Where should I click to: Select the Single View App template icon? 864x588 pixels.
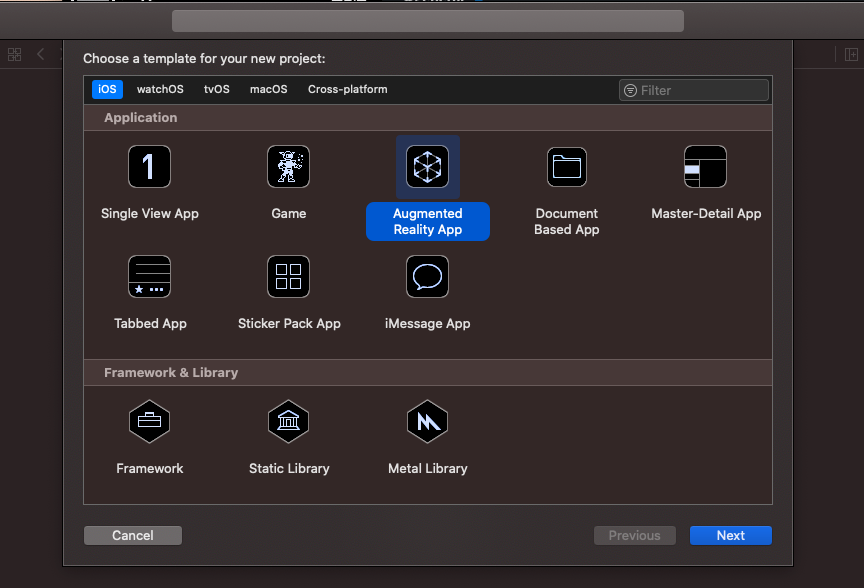(x=149, y=166)
